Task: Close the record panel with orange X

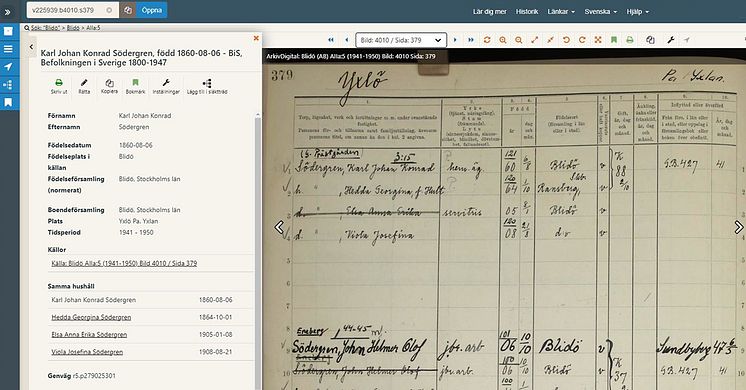Action: pyautogui.click(x=256, y=38)
